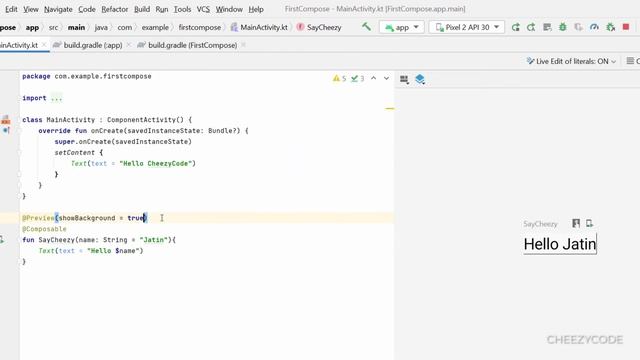Click gutter icon beside class MainActivity

click(6, 120)
